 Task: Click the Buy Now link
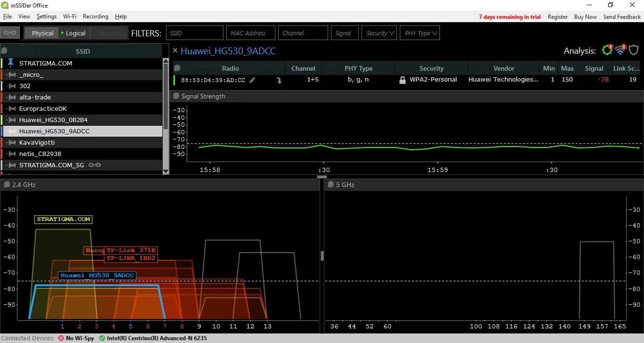[586, 17]
